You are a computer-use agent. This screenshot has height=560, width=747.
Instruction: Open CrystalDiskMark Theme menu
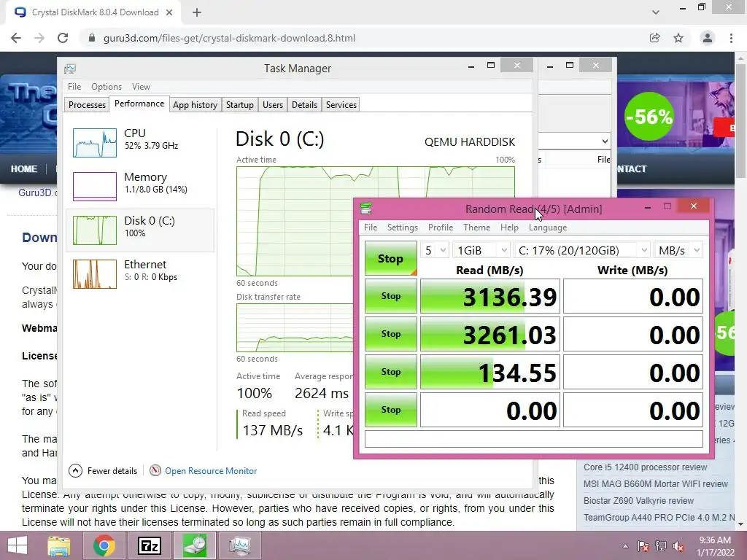click(477, 227)
